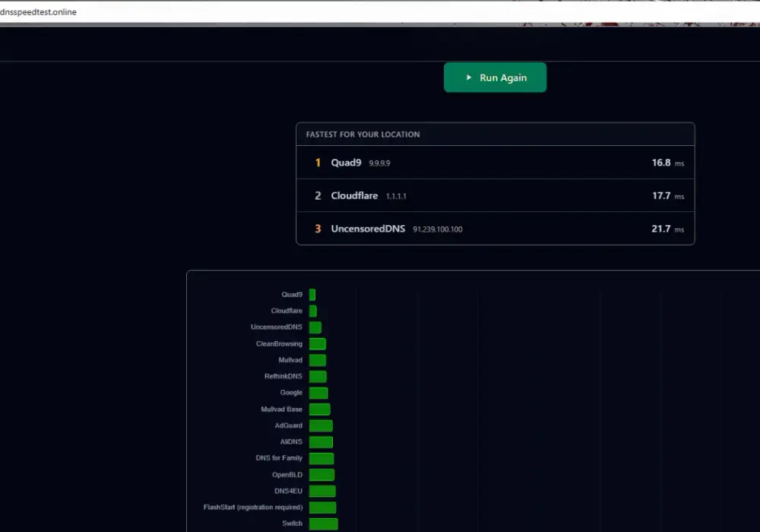The image size is (760, 532).
Task: Click the DNS4EU bar in the chart
Action: pos(322,491)
